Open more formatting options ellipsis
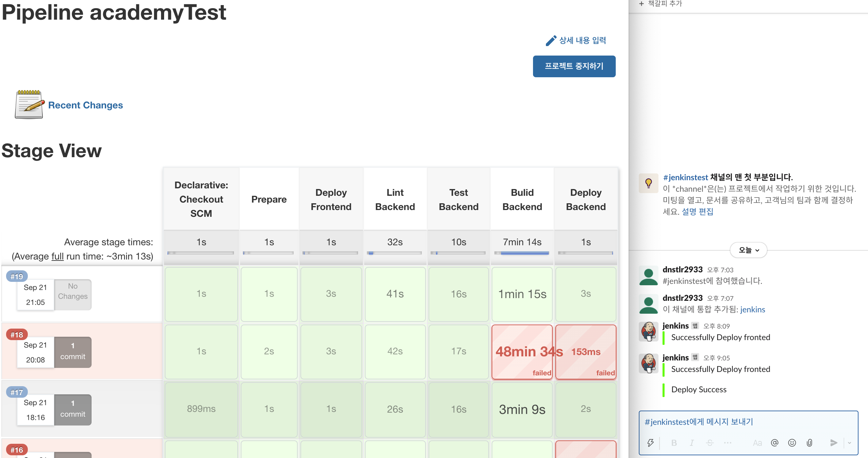Screen dimensions: 868x458 click(727, 443)
